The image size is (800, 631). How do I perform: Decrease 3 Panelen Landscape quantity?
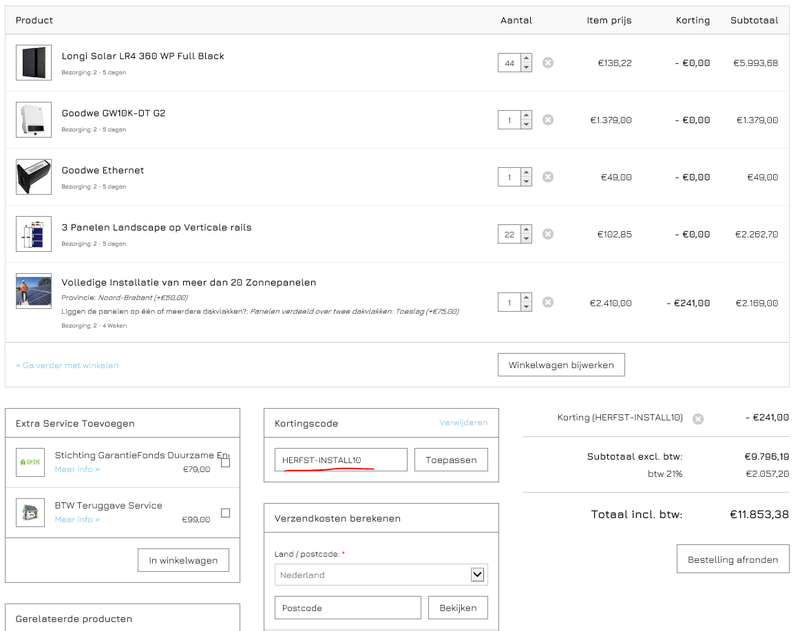coord(526,239)
